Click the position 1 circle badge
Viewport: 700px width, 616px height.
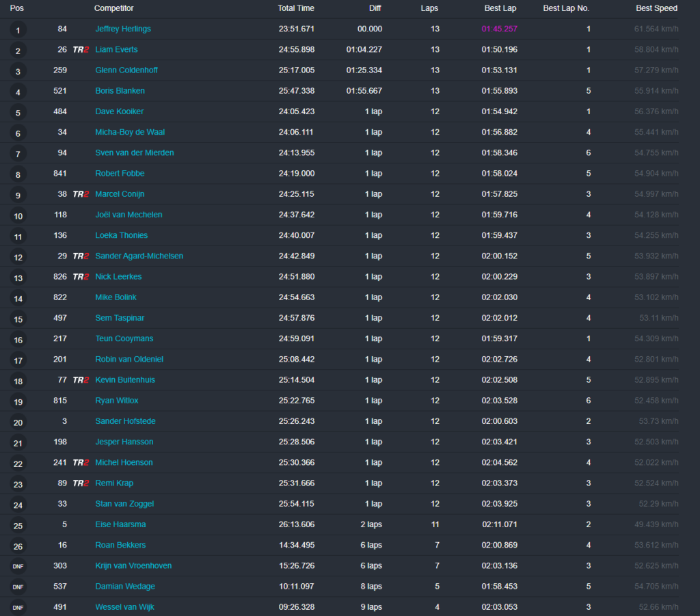pyautogui.click(x=18, y=30)
